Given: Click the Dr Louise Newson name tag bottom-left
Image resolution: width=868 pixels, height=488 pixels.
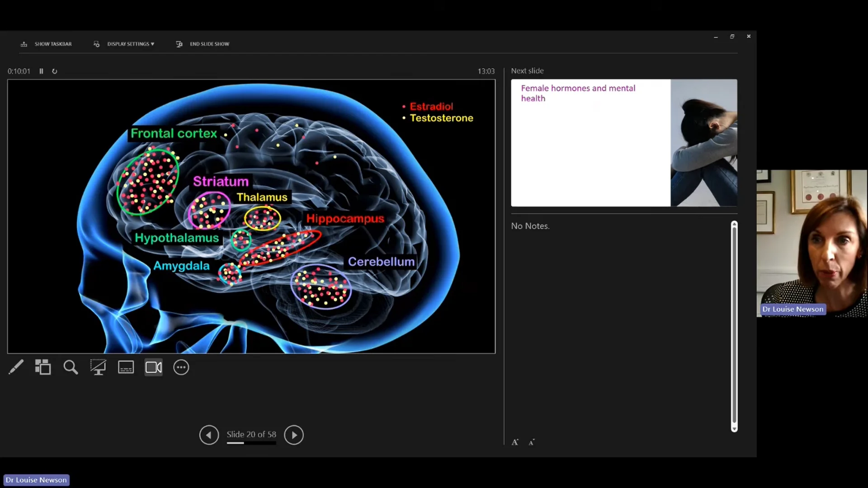Looking at the screenshot, I should 36,480.
